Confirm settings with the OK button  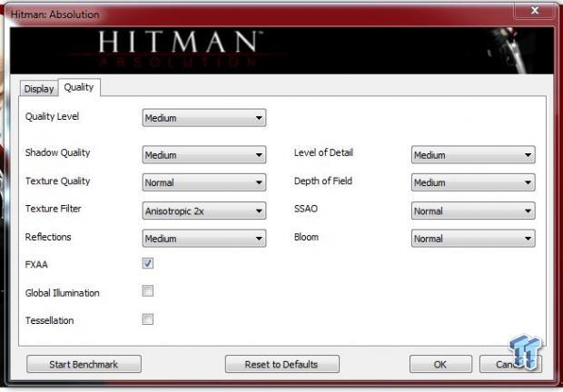(x=440, y=365)
